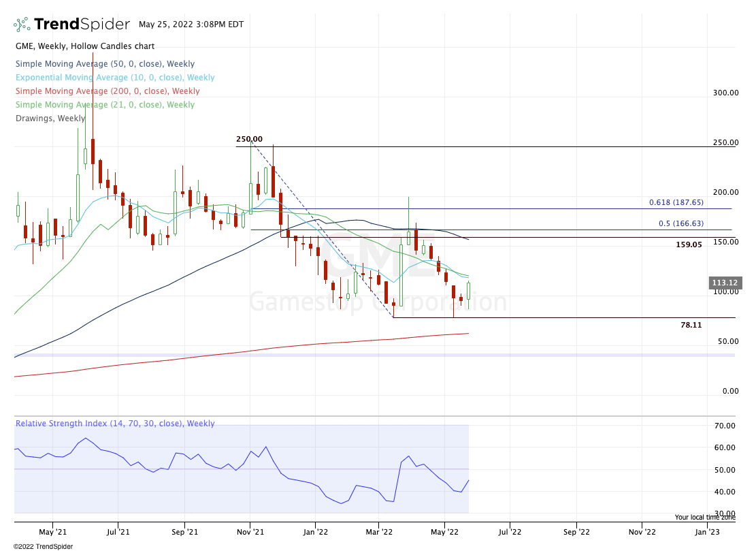Image resolution: width=756 pixels, height=553 pixels.
Task: Click the RSI 40.00 axis label
Action: pyautogui.click(x=725, y=492)
